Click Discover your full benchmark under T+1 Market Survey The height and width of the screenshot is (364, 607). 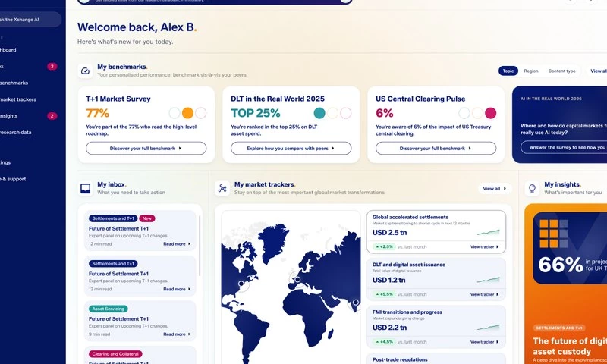tap(146, 148)
